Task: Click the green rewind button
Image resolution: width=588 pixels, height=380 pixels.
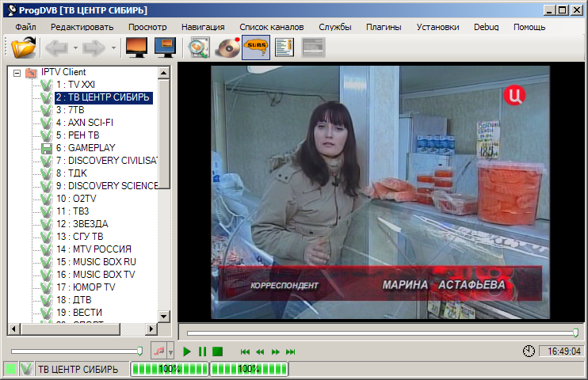Action: point(260,351)
